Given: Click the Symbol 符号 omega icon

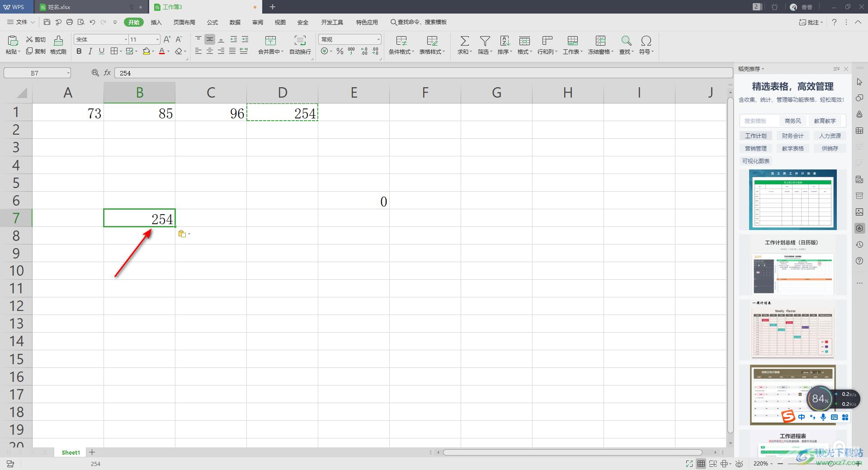Looking at the screenshot, I should tap(646, 41).
